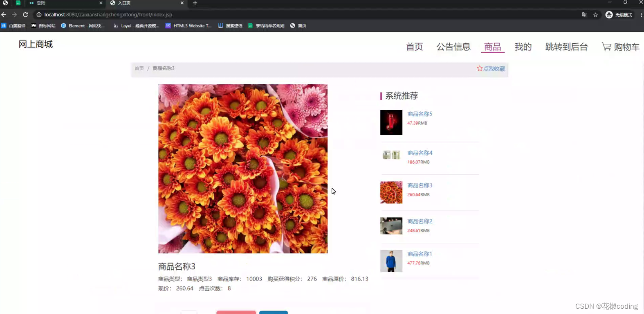The image size is (644, 314).
Task: Click the 商品原价 value 816.13
Action: pyautogui.click(x=359, y=279)
